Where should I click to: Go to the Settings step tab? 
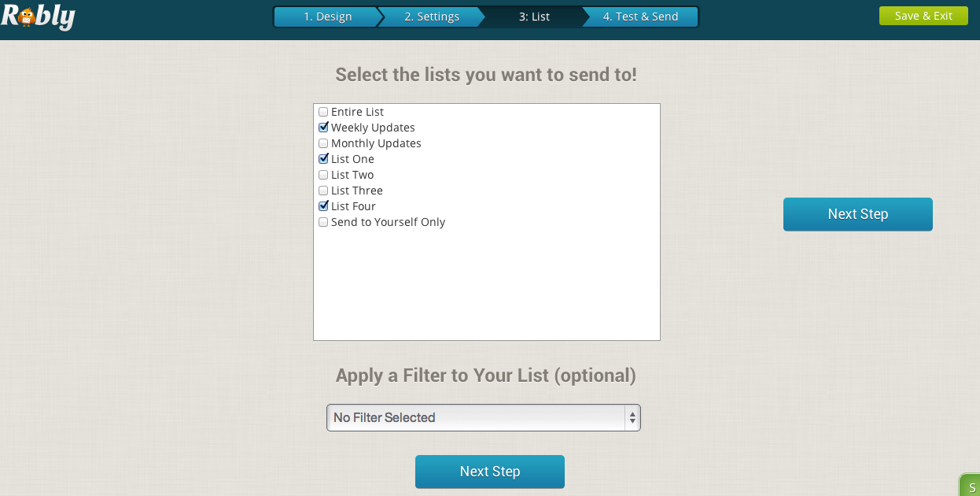pyautogui.click(x=432, y=15)
